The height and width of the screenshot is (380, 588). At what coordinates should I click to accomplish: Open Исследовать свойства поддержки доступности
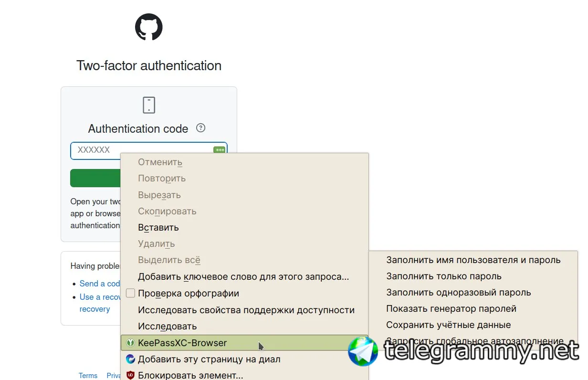(x=244, y=310)
